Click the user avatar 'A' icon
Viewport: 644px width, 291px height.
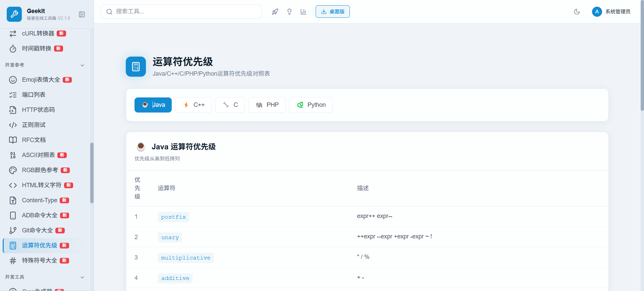pyautogui.click(x=597, y=12)
